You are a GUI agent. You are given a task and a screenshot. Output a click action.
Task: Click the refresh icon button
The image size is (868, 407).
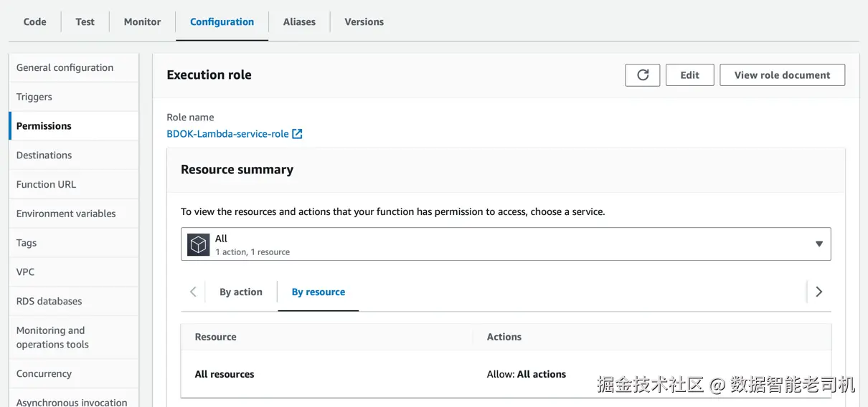642,75
